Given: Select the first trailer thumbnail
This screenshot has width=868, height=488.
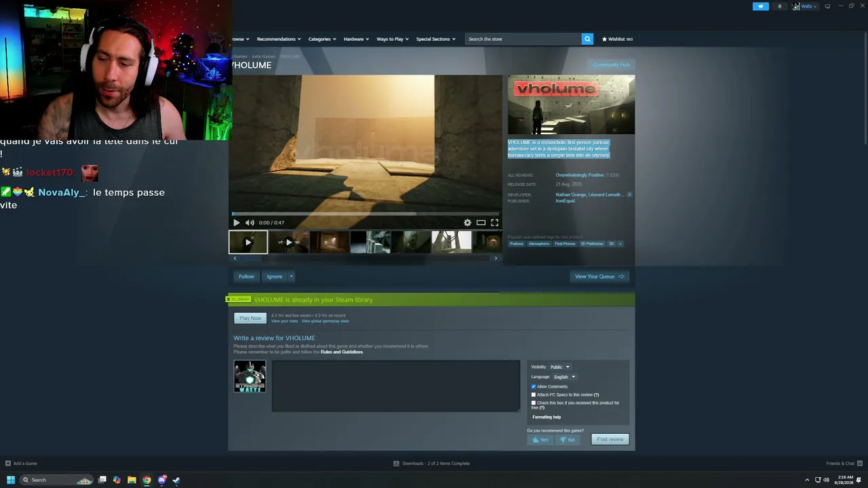Looking at the screenshot, I should pyautogui.click(x=248, y=242).
